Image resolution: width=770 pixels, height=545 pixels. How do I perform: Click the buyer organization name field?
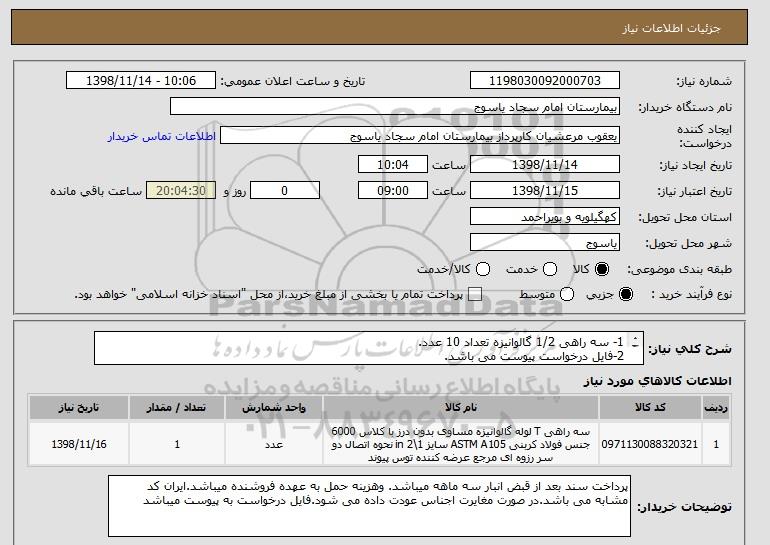coord(395,107)
